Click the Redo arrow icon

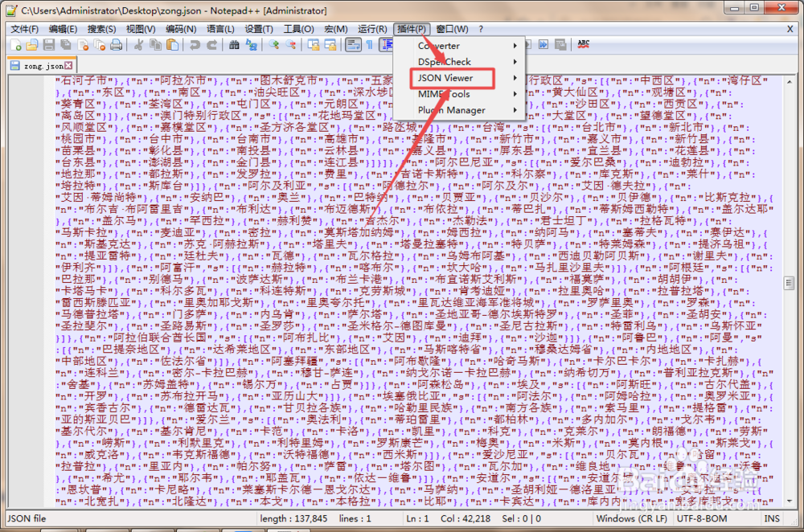click(211, 45)
